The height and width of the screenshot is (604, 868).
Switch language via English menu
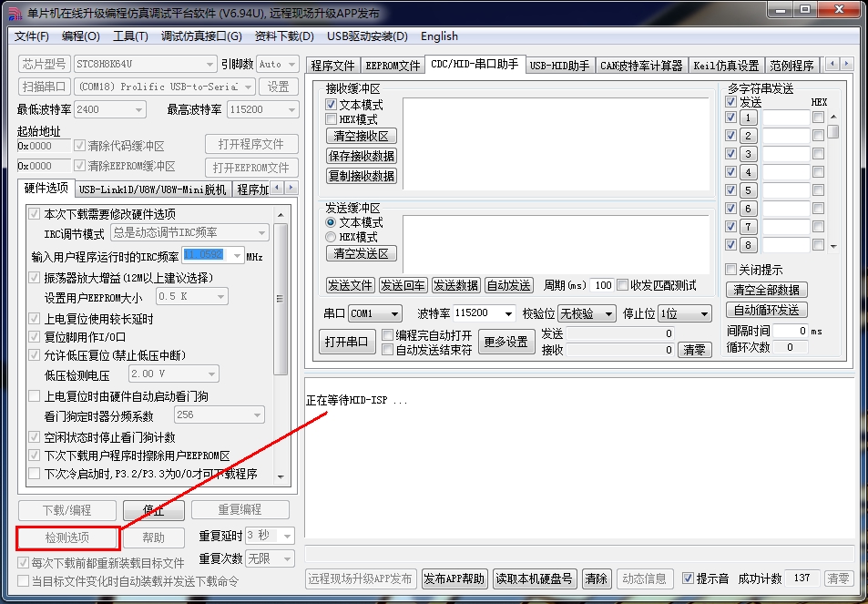tap(439, 36)
